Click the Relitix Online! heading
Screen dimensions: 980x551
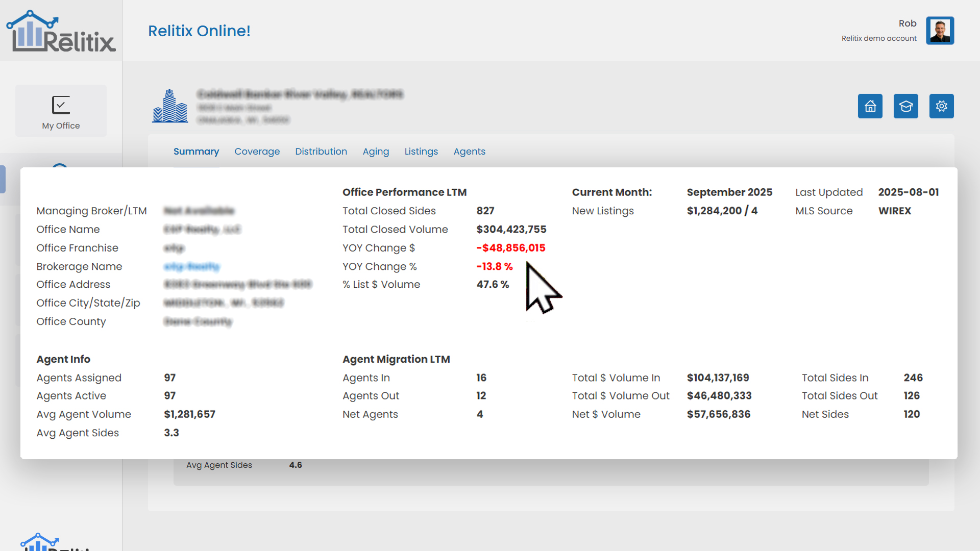(x=199, y=31)
